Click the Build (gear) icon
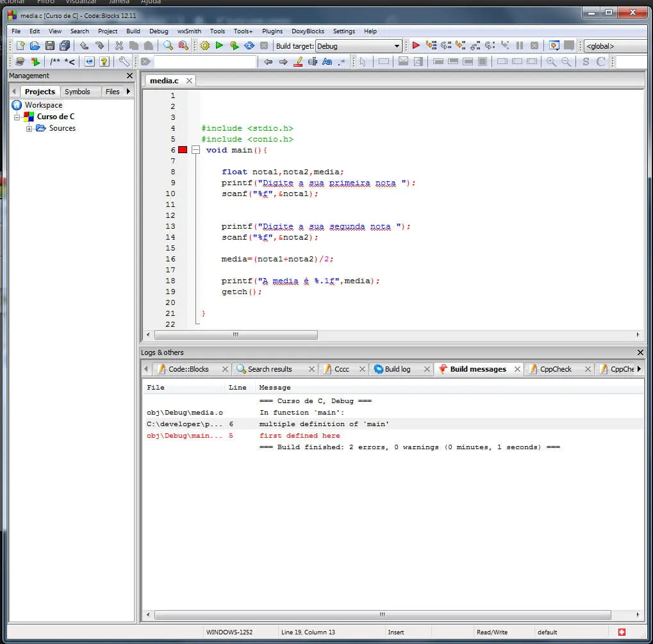Viewport: 653px width, 644px height. point(205,45)
